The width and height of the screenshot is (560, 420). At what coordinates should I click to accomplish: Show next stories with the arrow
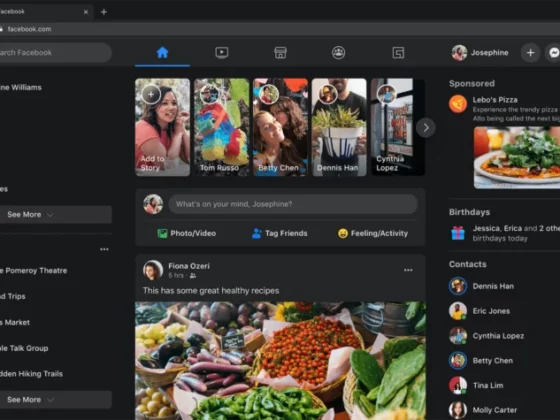(x=426, y=128)
